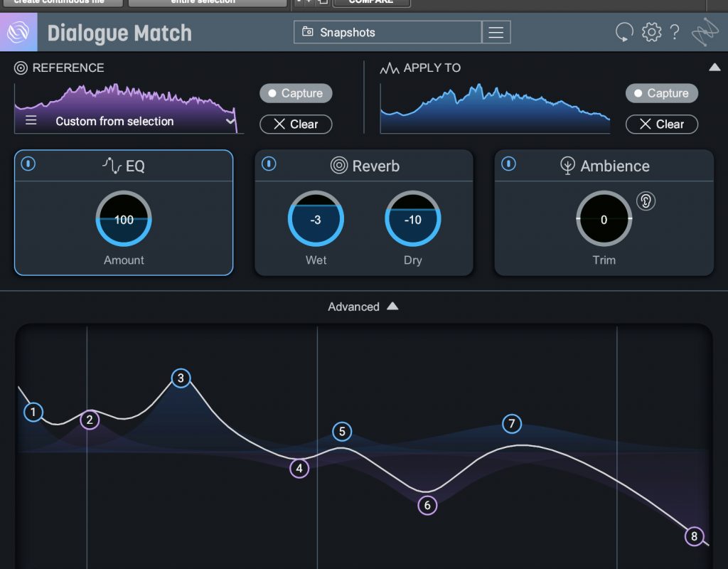Open help question mark
Viewport: 728px width, 569px height.
(x=675, y=32)
